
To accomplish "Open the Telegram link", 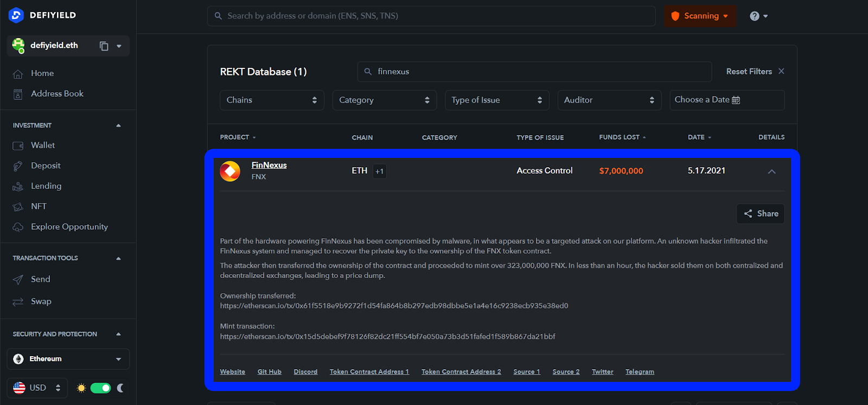I will point(640,372).
